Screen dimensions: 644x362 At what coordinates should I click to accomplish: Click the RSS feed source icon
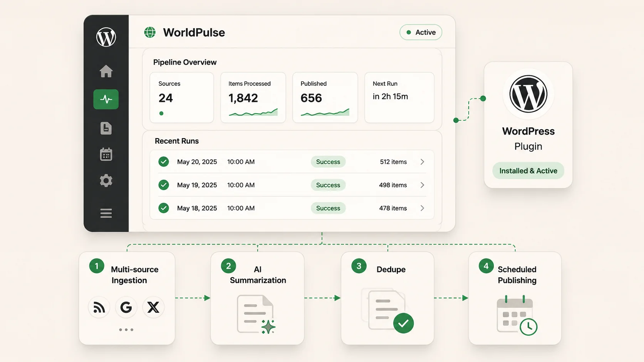(99, 307)
